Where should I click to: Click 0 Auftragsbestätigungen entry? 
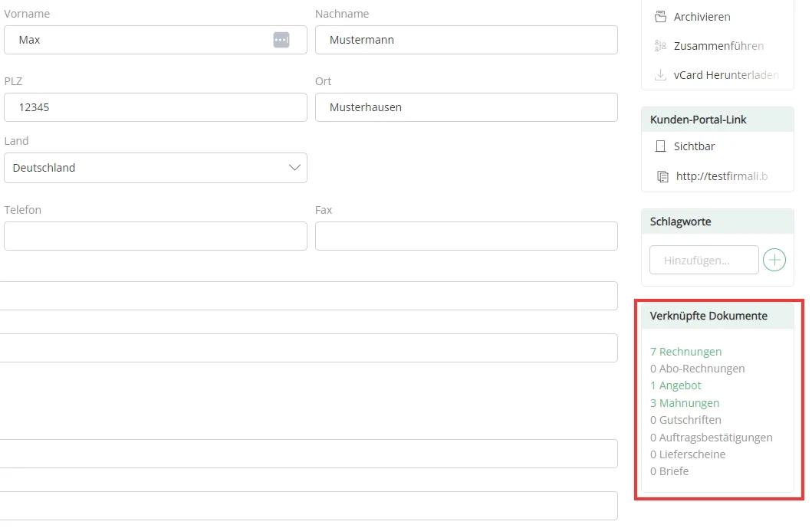click(711, 438)
